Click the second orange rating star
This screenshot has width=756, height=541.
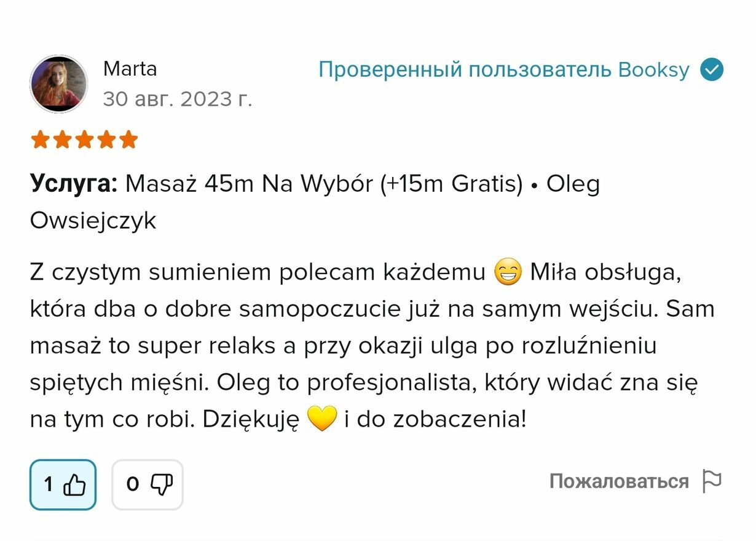point(62,140)
